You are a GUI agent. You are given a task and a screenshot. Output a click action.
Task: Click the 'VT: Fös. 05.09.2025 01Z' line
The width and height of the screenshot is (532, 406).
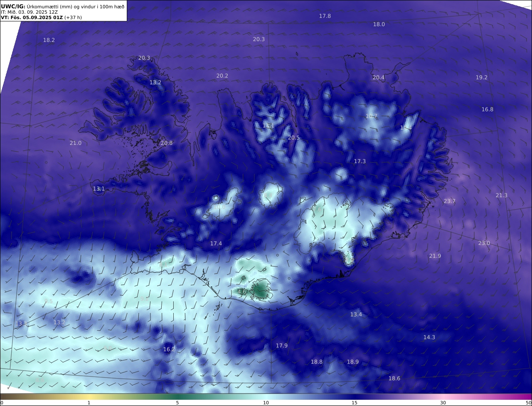click(x=41, y=17)
